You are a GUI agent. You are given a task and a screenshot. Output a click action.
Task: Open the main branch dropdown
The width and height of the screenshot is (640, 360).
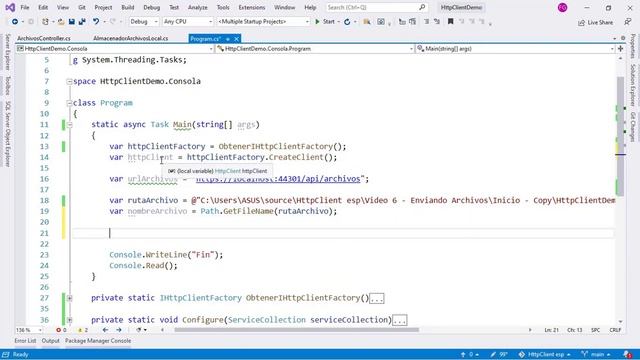596,354
